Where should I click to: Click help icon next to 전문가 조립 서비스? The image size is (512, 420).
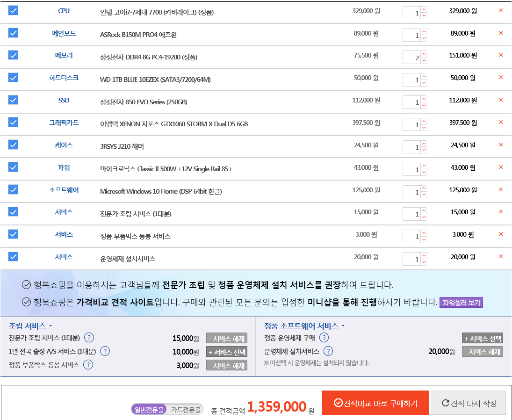click(89, 338)
